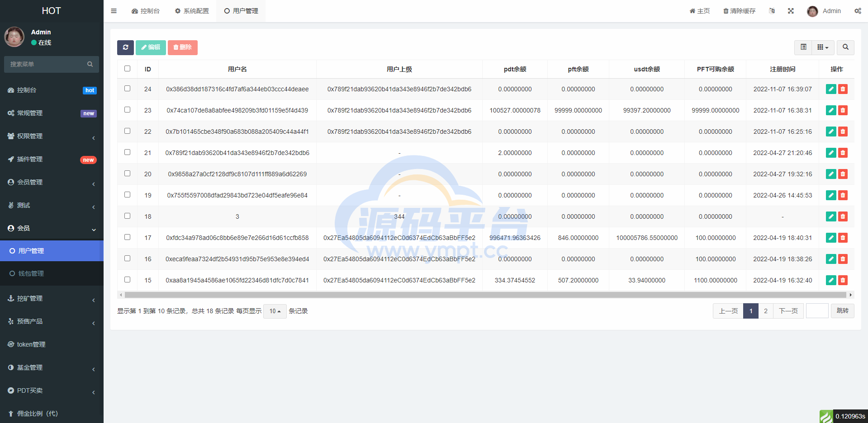This screenshot has height=423, width=868.
Task: Open the columns grid dropdown
Action: tap(823, 47)
